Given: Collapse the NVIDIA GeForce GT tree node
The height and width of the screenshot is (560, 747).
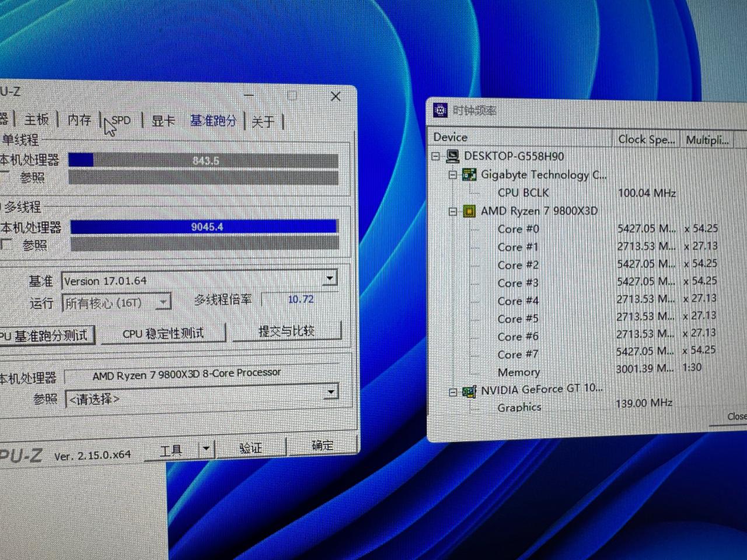Looking at the screenshot, I should pos(453,392).
